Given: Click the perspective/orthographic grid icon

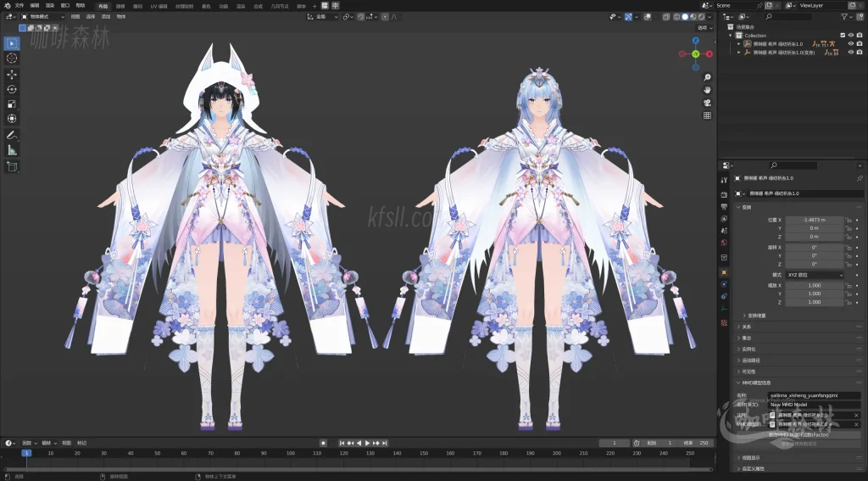Looking at the screenshot, I should click(x=707, y=116).
